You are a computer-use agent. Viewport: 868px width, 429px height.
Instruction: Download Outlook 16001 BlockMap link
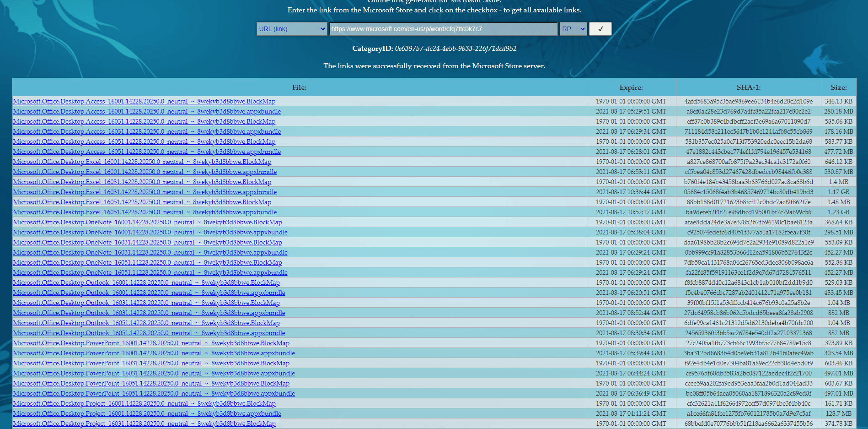pyautogui.click(x=146, y=282)
